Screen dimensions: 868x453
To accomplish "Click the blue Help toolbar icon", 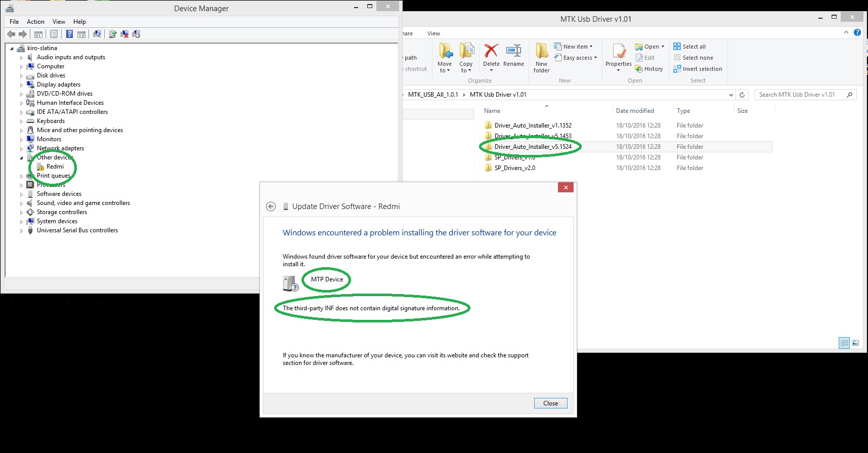I will 69,34.
